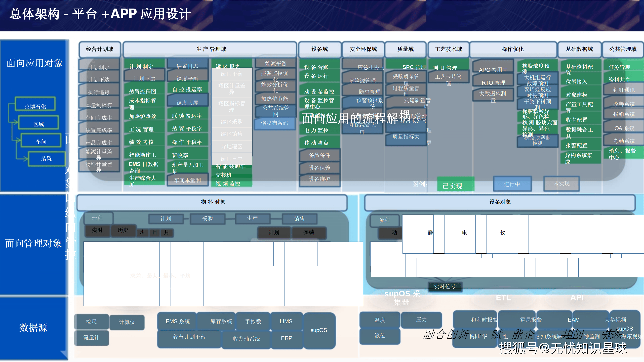Open the 安全环保域 header
This screenshot has width=644, height=362.
tap(363, 49)
